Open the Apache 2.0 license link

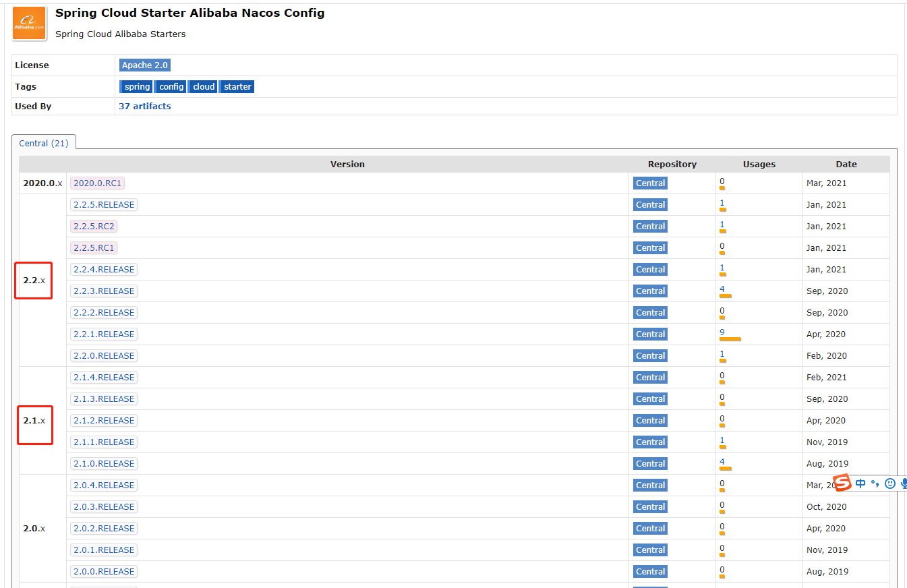coord(145,65)
